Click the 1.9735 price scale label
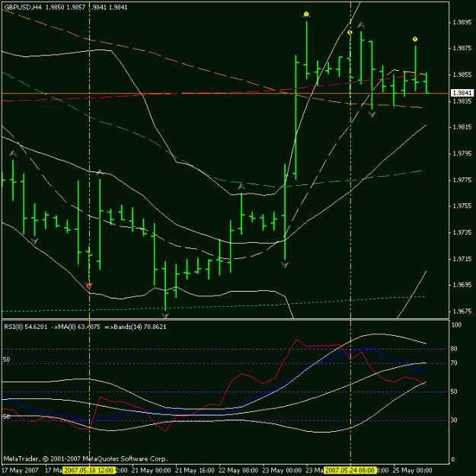Viewport: 476px width, 476px height. click(x=462, y=232)
